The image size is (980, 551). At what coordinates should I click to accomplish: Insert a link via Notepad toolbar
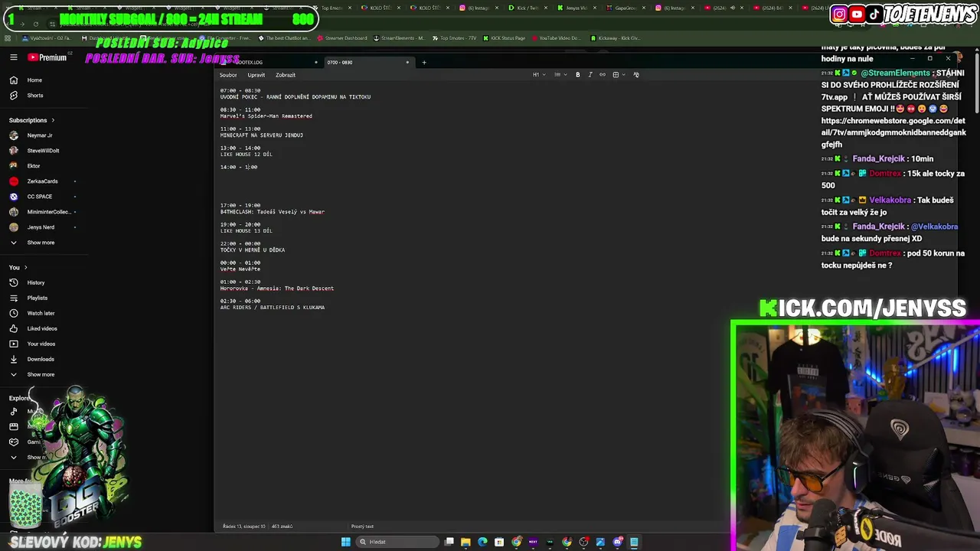pos(603,75)
